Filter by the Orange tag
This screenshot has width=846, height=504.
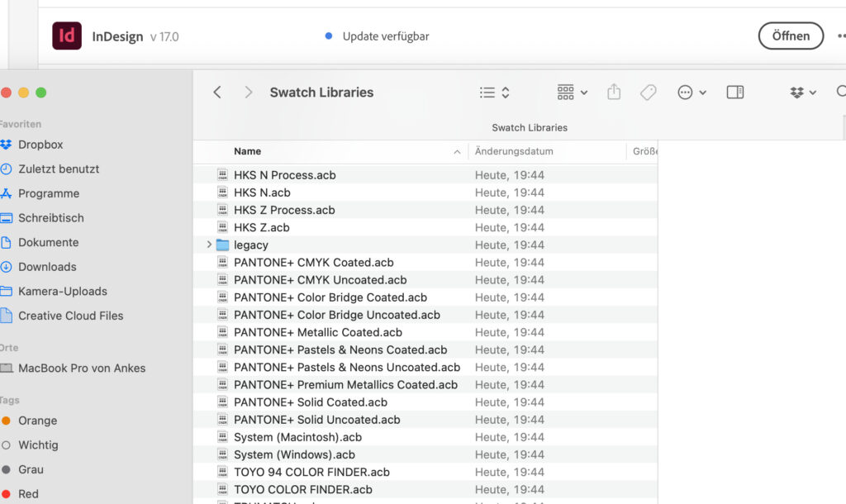point(37,421)
